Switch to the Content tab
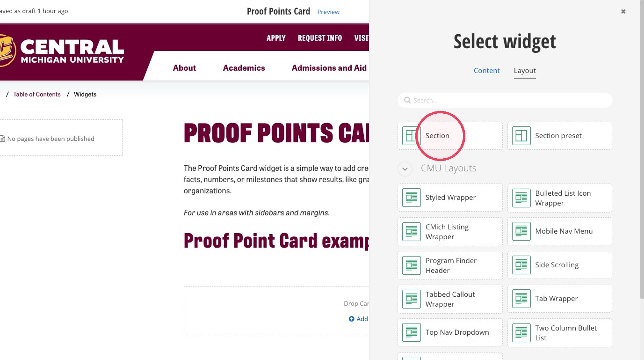Screen dimensions: 644x360 [x=487, y=71]
